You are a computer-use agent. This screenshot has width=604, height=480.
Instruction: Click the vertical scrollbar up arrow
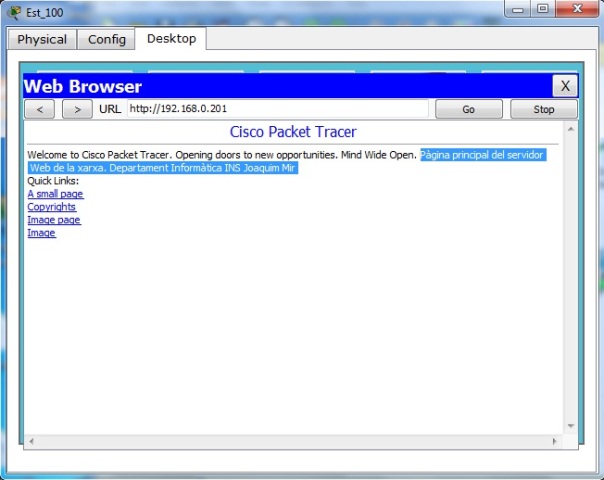(571, 129)
